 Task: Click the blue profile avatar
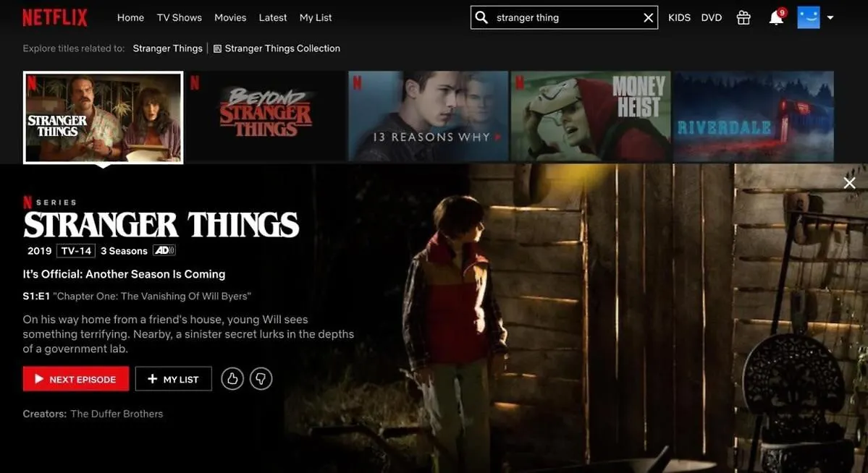point(808,17)
